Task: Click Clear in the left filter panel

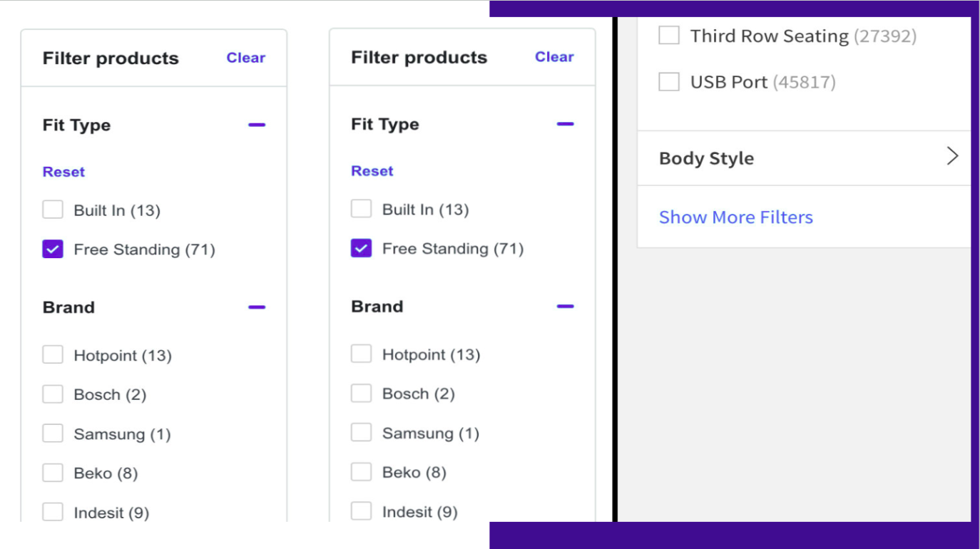Action: (245, 58)
